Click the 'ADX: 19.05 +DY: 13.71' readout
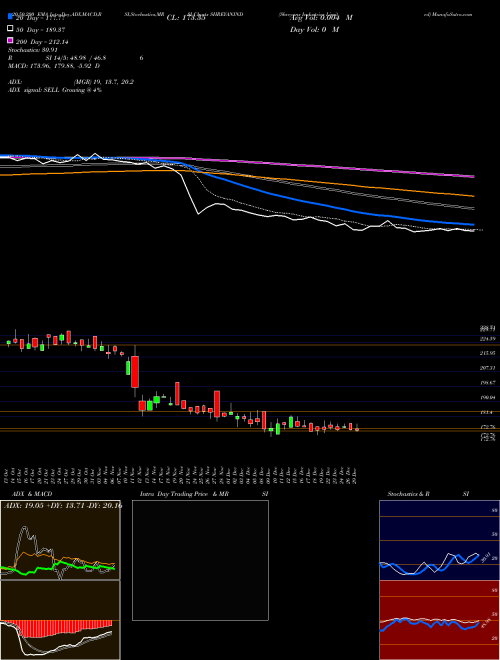Viewport: 500px width, 660px height. click(x=62, y=505)
